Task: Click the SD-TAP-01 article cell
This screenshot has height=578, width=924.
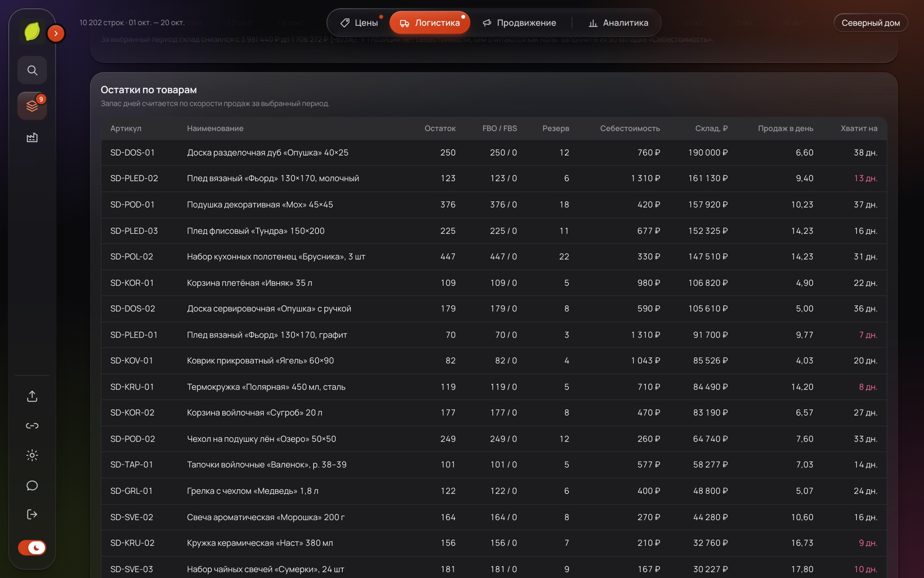Action: click(131, 464)
